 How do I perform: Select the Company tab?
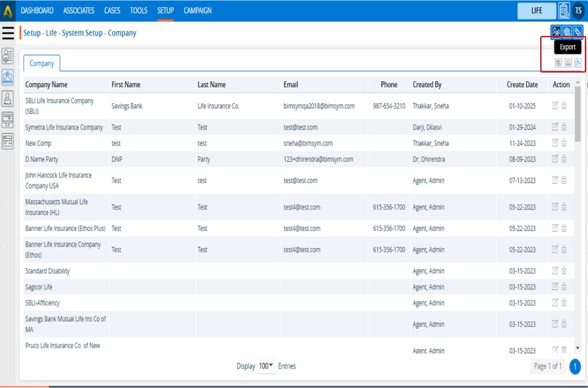pos(42,63)
